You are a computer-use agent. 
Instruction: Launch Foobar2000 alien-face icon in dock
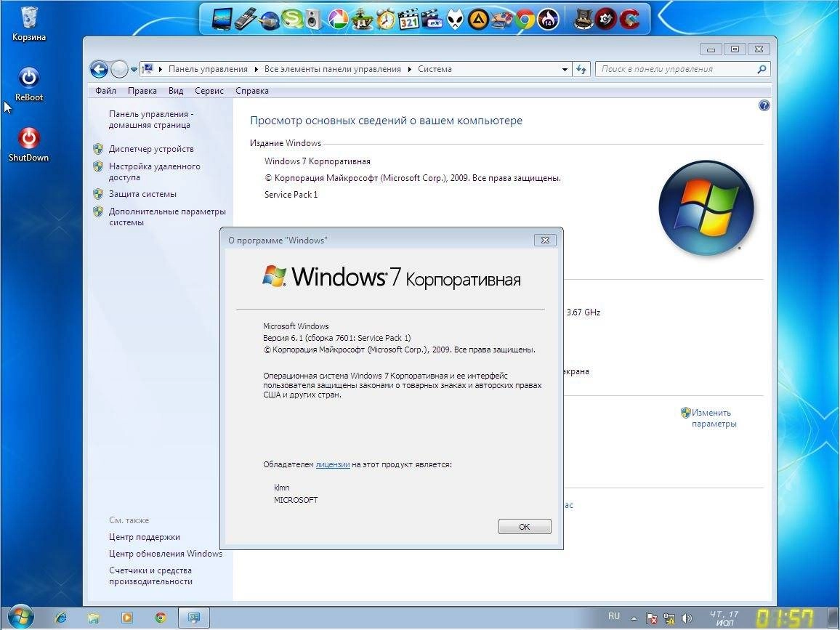point(456,20)
